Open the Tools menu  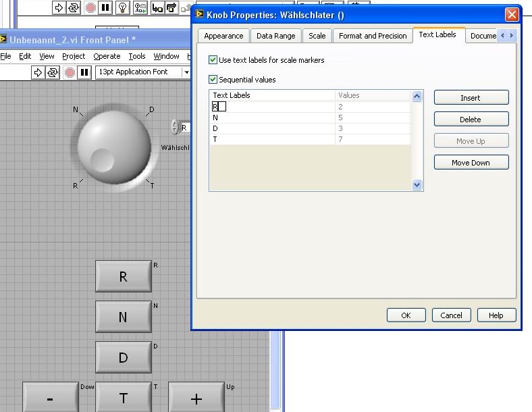[137, 56]
